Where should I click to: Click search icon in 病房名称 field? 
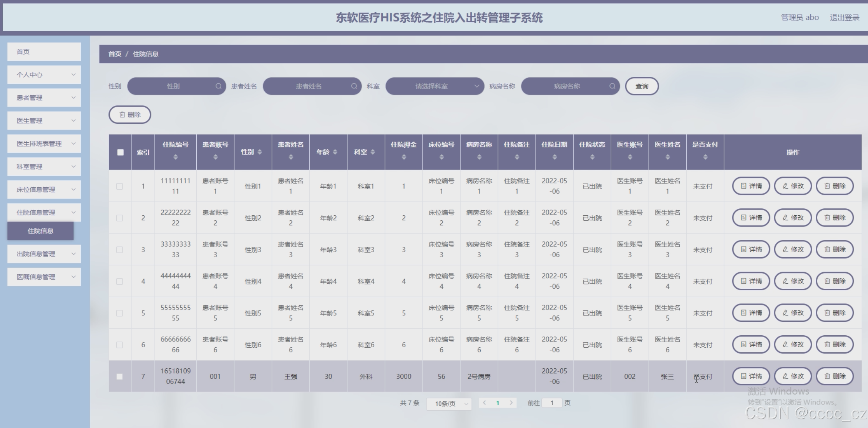point(612,86)
